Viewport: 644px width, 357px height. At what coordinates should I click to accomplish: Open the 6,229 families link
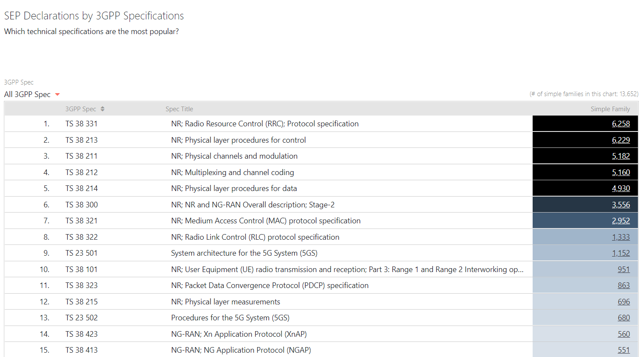(x=621, y=140)
